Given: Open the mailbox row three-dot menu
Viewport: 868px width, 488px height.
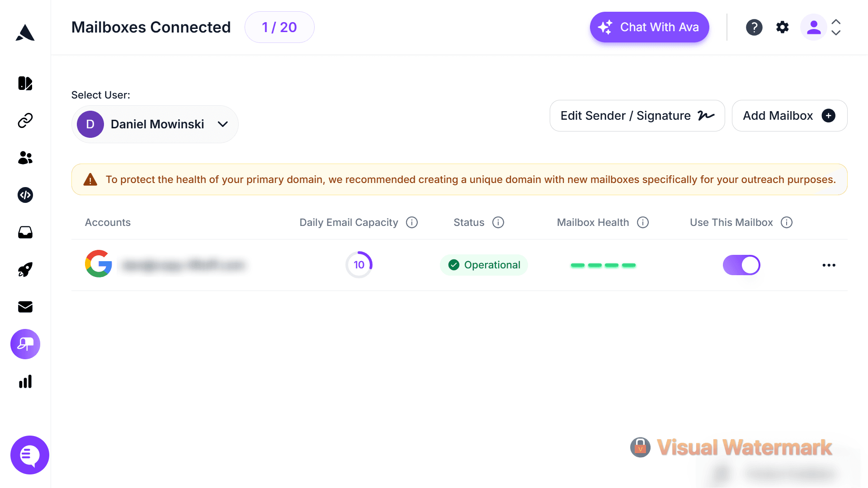Looking at the screenshot, I should coord(829,265).
